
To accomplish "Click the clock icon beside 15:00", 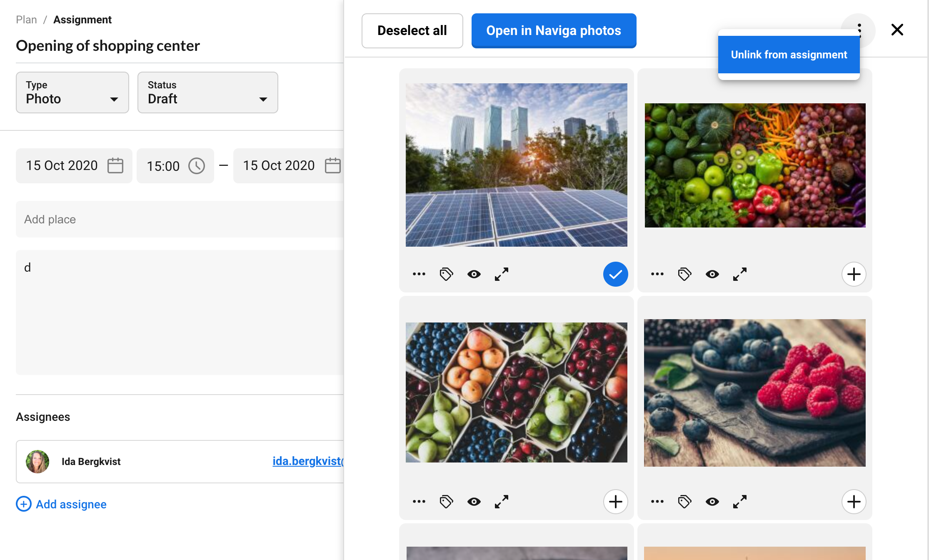I will point(197,166).
